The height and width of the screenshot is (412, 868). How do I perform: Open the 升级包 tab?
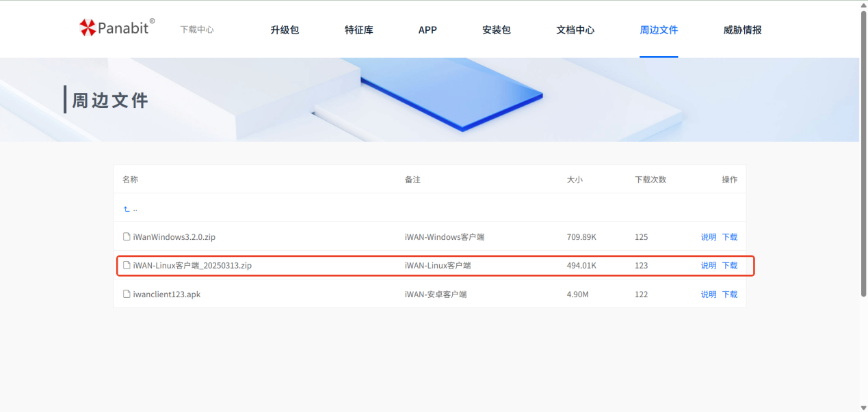pyautogui.click(x=285, y=30)
